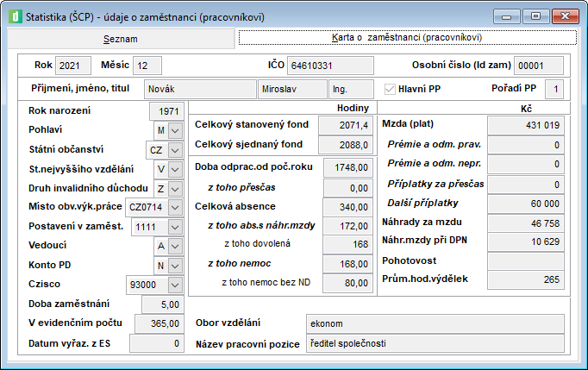This screenshot has height=370, width=588.
Task: Select z toho abs.s náhr.mzdy field 172,00
Action: pyautogui.click(x=347, y=226)
